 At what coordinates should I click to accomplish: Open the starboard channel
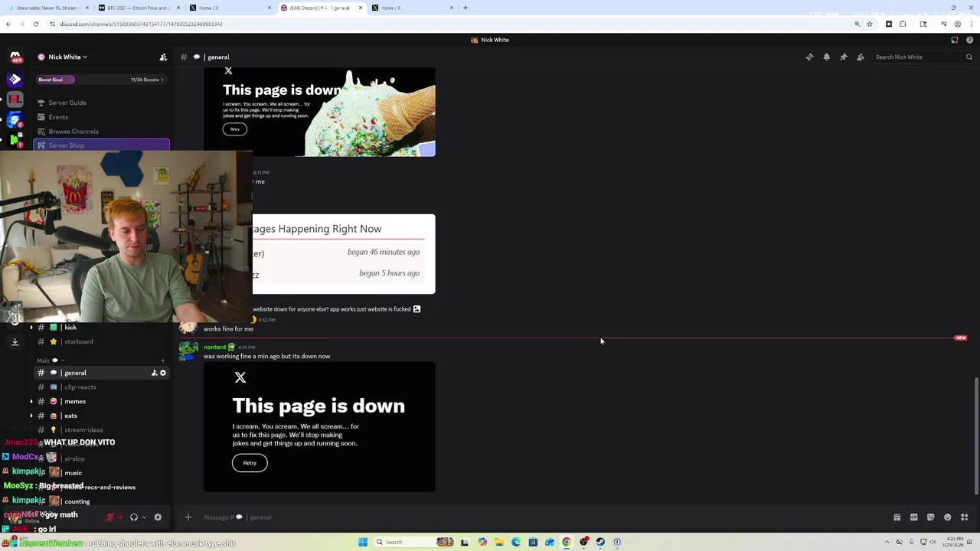tap(79, 342)
